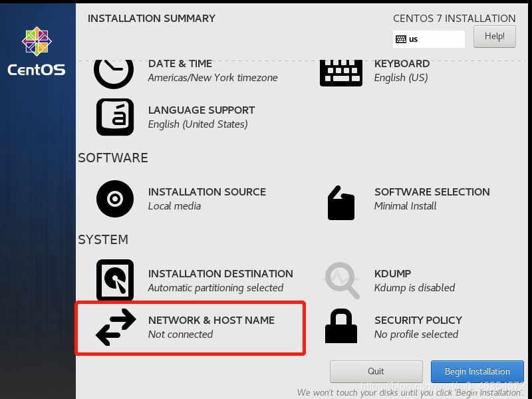The width and height of the screenshot is (532, 399).
Task: Click the Keyboard layout icon
Action: click(x=341, y=73)
